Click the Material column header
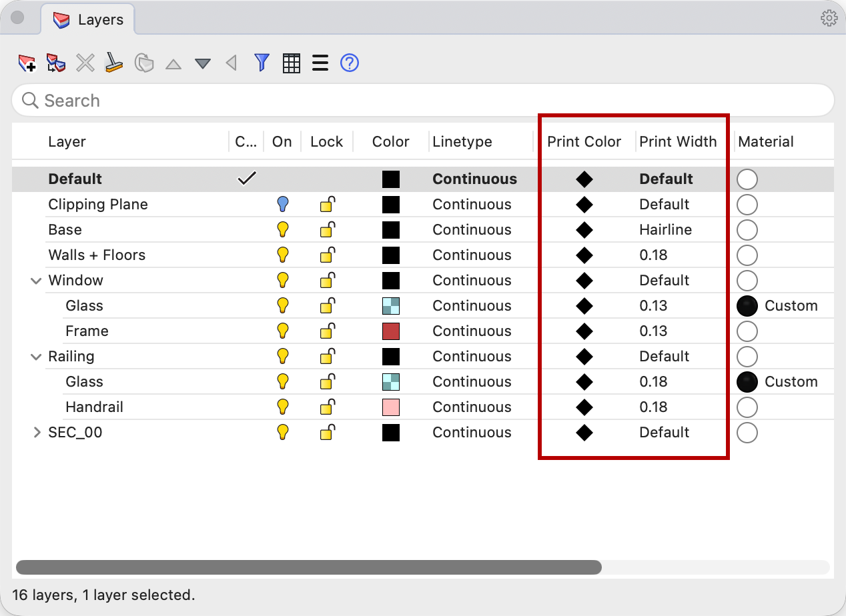Screen dimensions: 846x616 coord(766,141)
